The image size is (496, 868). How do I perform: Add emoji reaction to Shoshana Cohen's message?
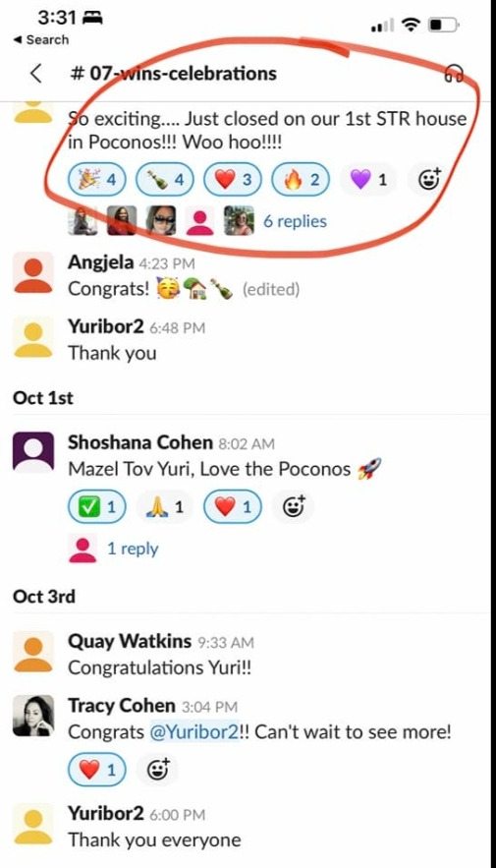click(x=293, y=506)
